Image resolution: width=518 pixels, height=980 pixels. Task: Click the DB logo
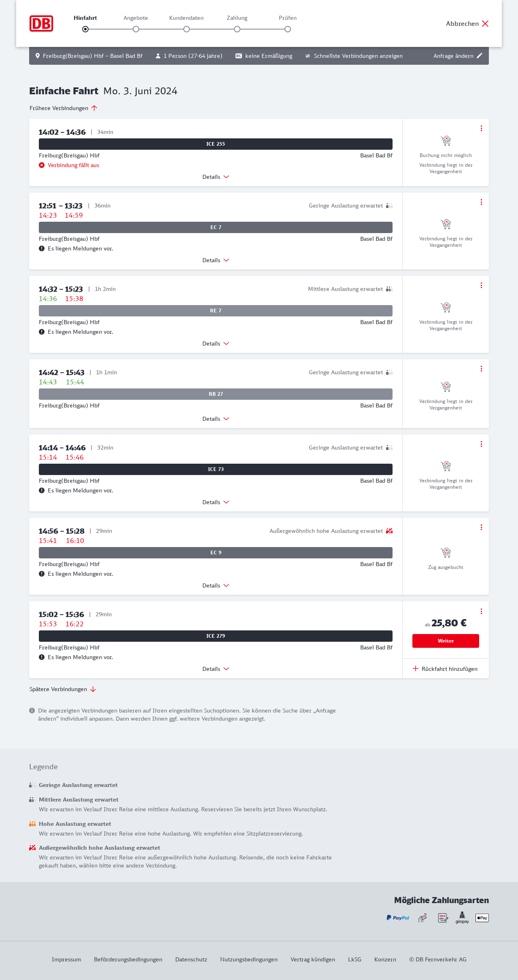41,23
